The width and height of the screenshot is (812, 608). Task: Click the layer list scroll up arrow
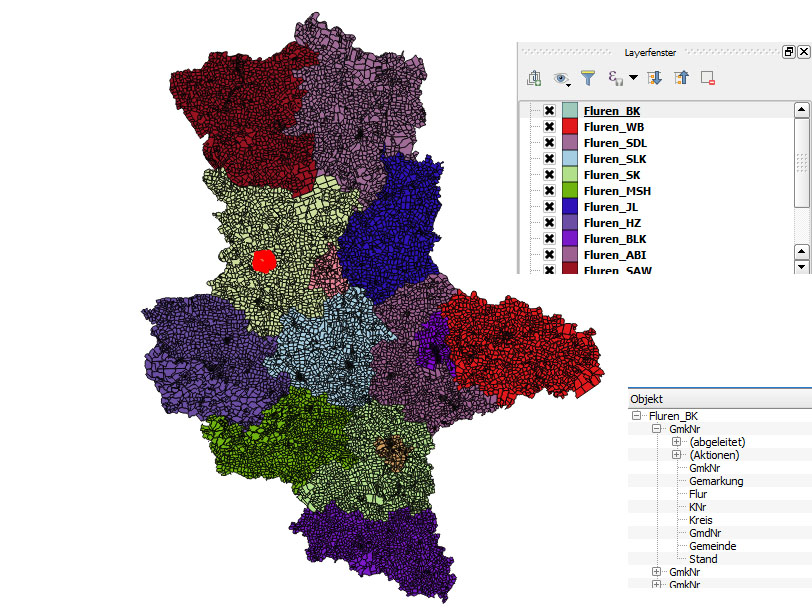(801, 110)
